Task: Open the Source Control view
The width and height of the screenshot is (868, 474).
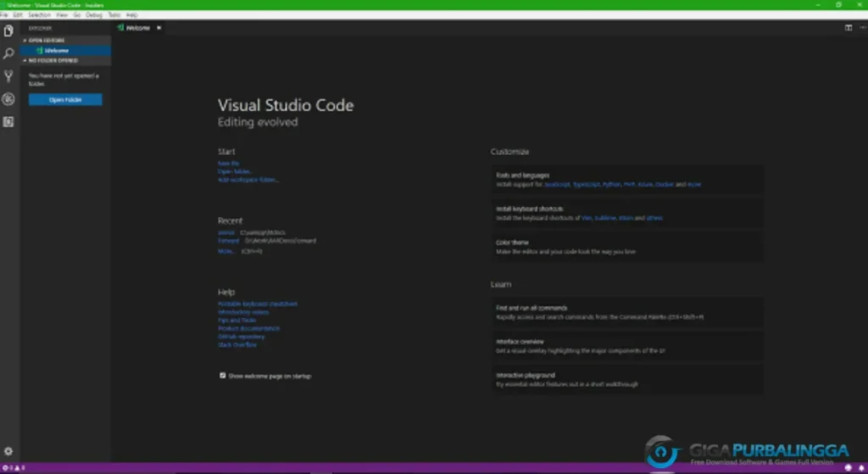Action: (x=8, y=76)
